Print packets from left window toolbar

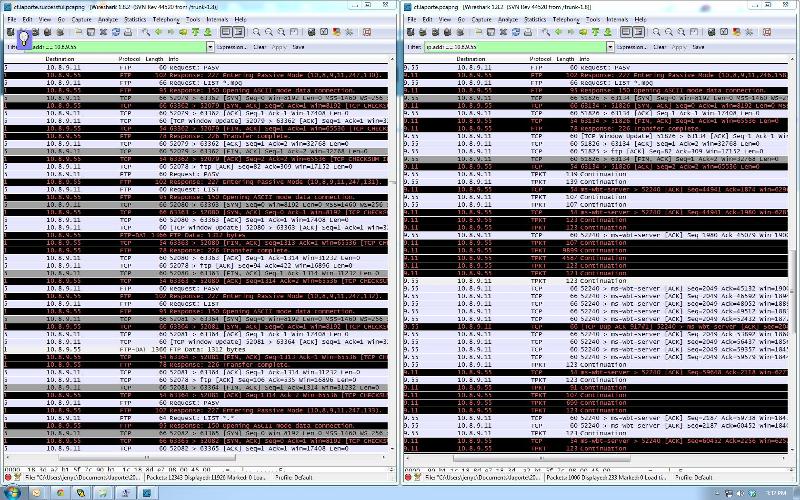point(128,32)
